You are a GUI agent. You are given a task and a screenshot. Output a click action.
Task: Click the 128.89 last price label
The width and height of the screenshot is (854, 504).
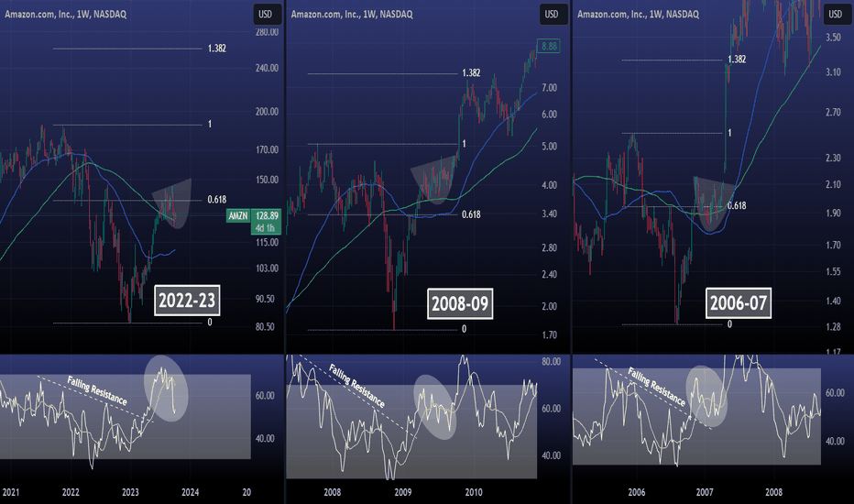[267, 215]
